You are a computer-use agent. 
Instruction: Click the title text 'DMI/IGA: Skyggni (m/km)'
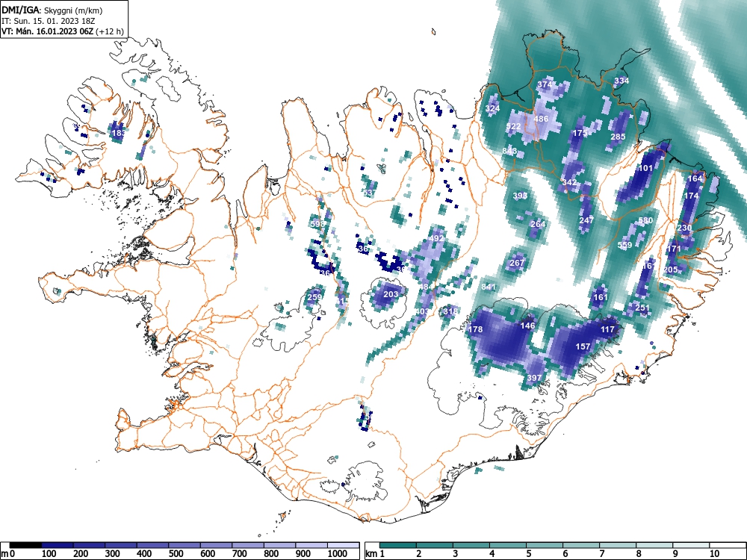tap(52, 10)
